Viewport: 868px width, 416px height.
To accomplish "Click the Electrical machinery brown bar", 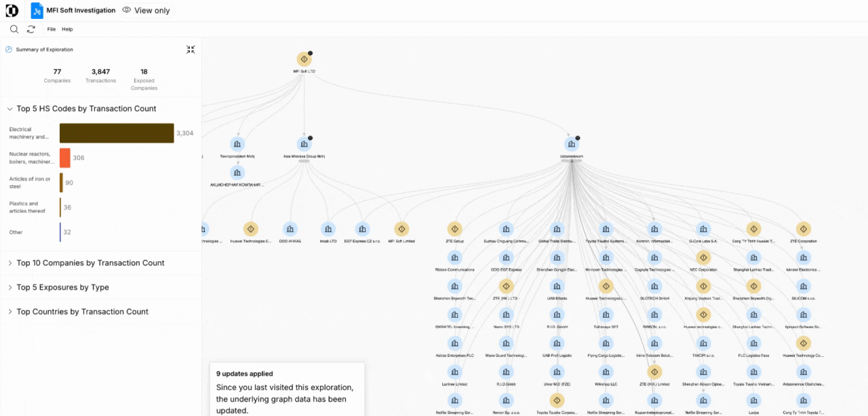I will pos(117,133).
